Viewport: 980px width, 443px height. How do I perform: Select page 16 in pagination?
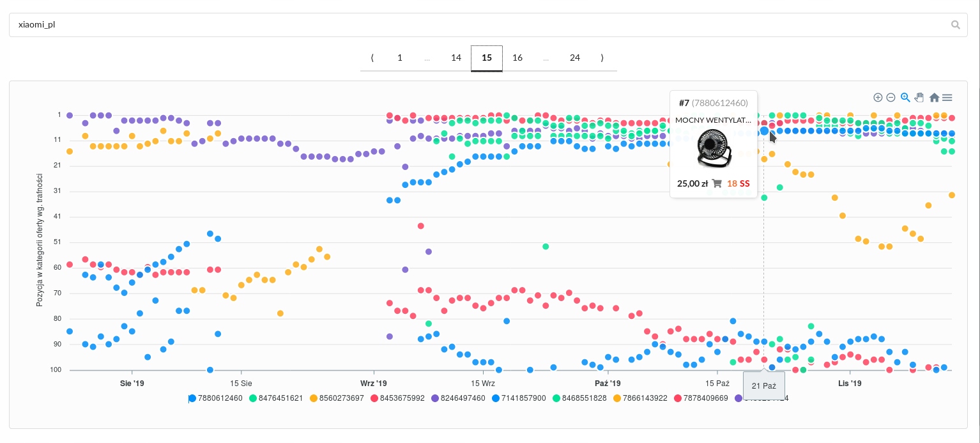click(517, 58)
